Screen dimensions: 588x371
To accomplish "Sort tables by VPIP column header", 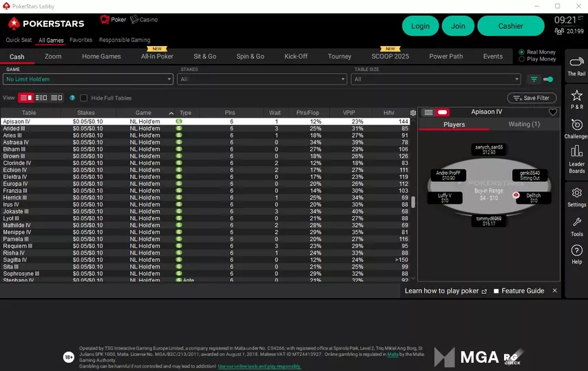I will tap(349, 113).
